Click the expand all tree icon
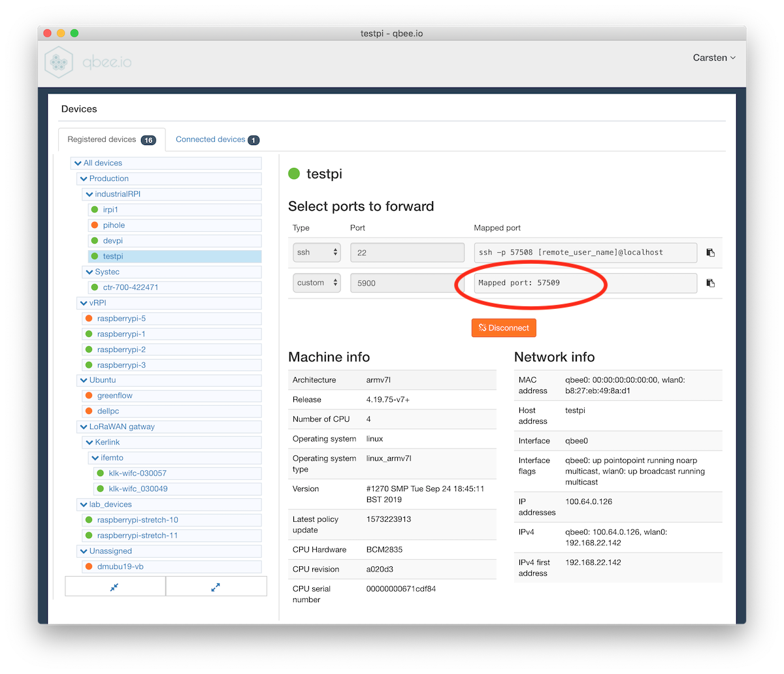The height and width of the screenshot is (674, 784). tap(216, 586)
